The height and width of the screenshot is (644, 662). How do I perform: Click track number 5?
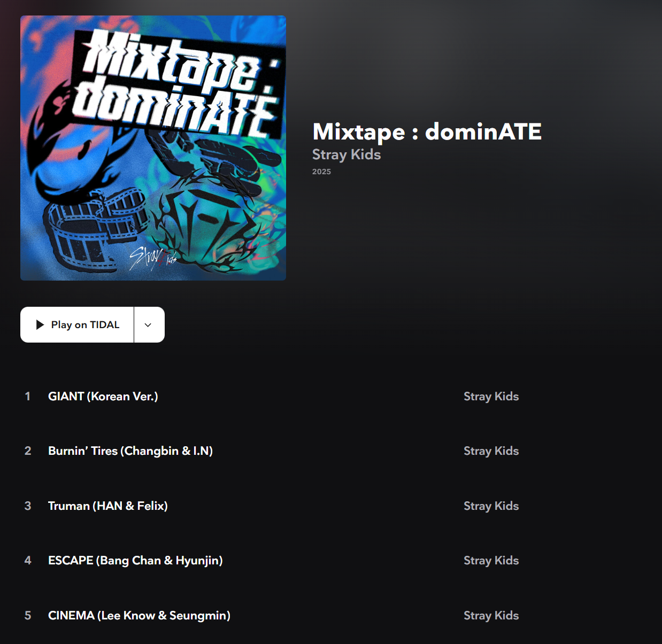(x=28, y=616)
